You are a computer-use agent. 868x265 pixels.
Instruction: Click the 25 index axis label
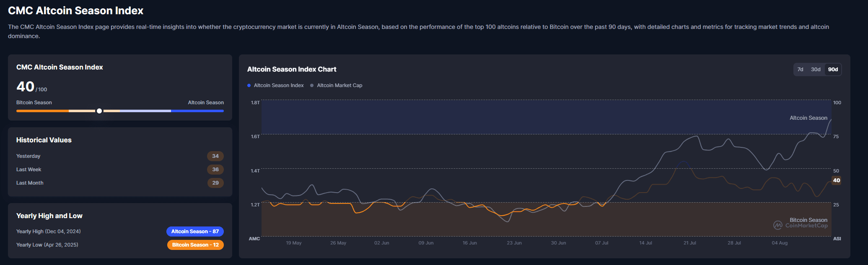click(x=836, y=205)
